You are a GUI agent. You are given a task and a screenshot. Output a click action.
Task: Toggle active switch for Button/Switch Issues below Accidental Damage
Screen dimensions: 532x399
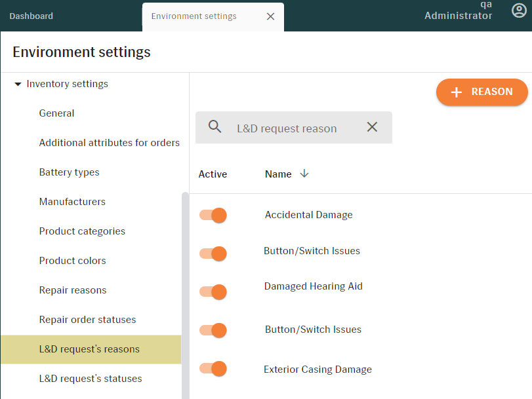[x=213, y=254]
